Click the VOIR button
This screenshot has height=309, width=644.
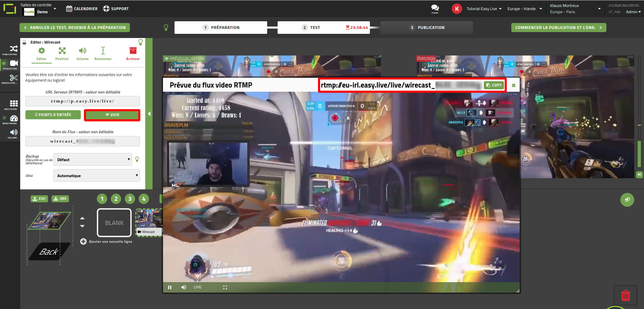[112, 115]
